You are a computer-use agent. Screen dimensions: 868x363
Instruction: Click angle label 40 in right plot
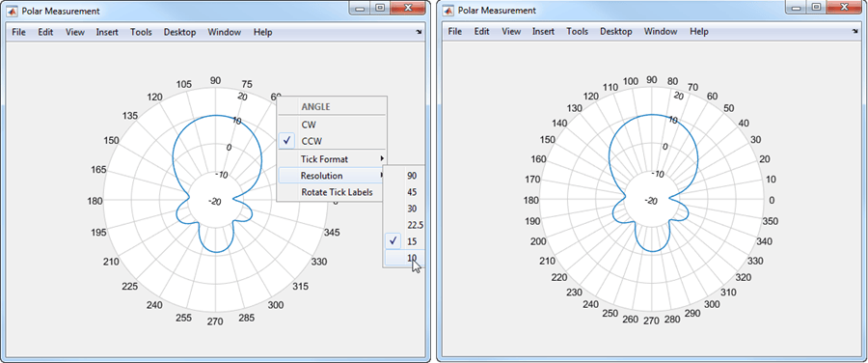744,123
